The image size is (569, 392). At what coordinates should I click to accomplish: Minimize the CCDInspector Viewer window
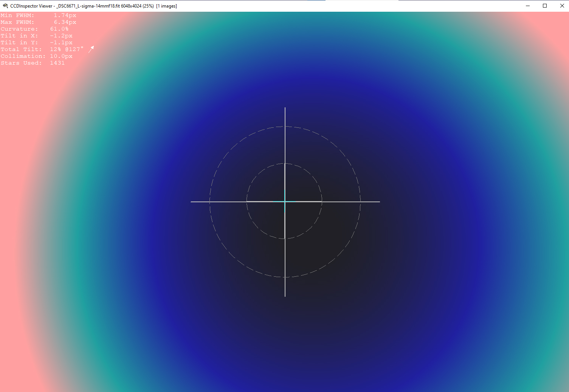point(527,6)
